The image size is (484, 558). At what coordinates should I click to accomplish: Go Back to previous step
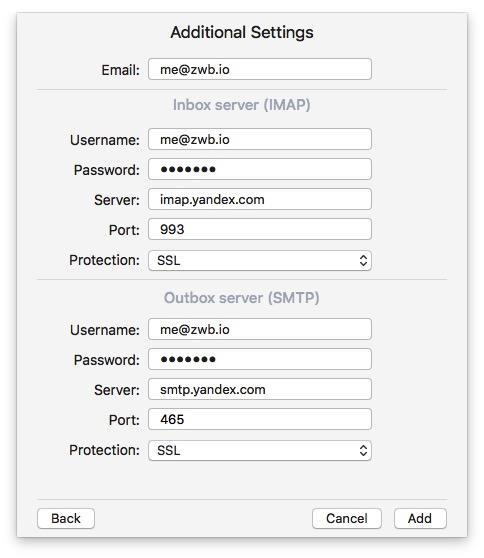tap(66, 518)
